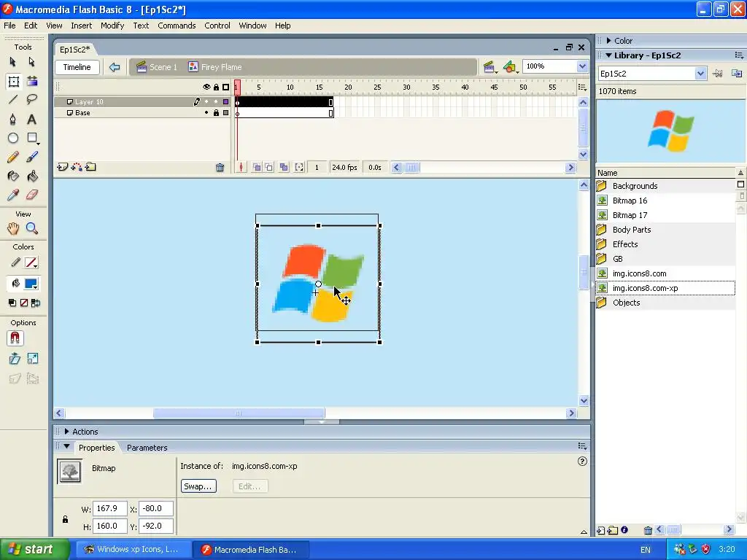Screen dimensions: 747x560
Task: Select the Pen tool
Action: (13, 119)
